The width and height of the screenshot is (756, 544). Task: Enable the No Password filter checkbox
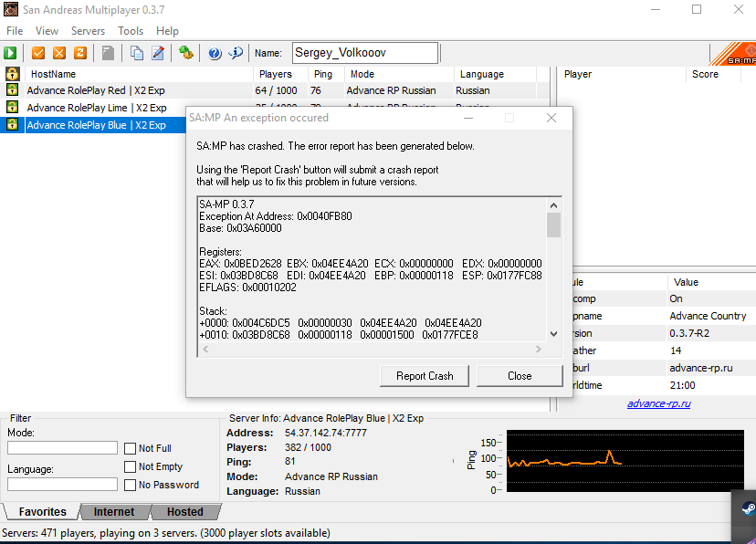tap(130, 486)
